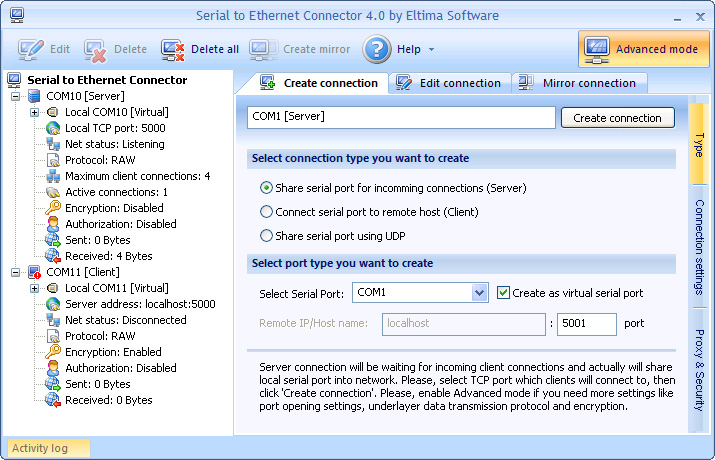Click the Received: 0 Bytes globe icon
715x460 pixels.
click(x=53, y=400)
